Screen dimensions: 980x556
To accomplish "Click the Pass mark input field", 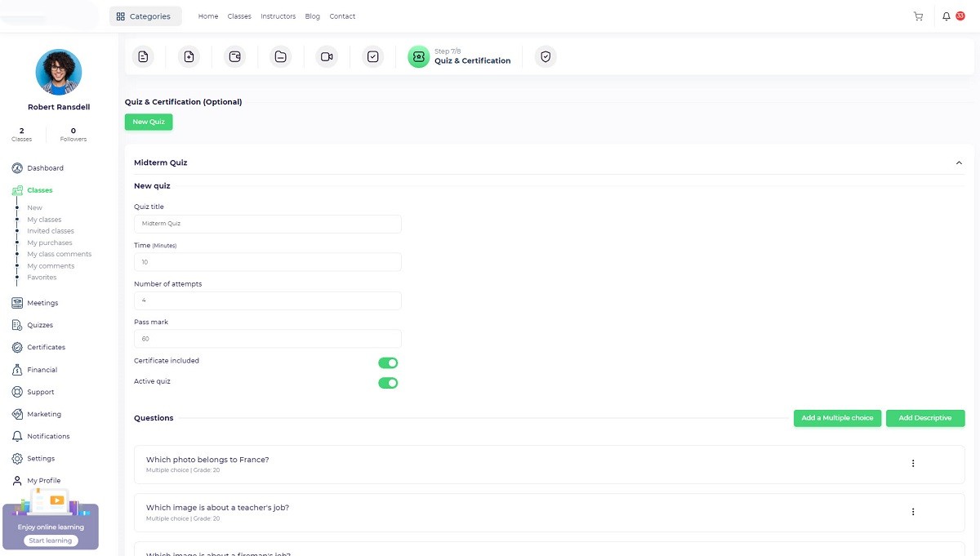I will coord(267,339).
